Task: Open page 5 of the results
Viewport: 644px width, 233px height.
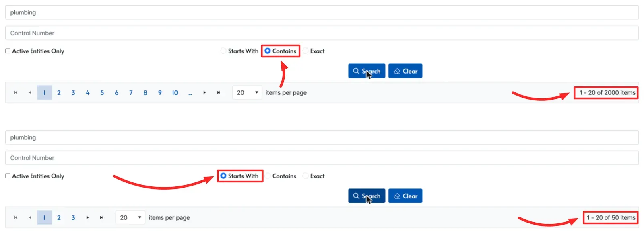Action: [x=102, y=93]
